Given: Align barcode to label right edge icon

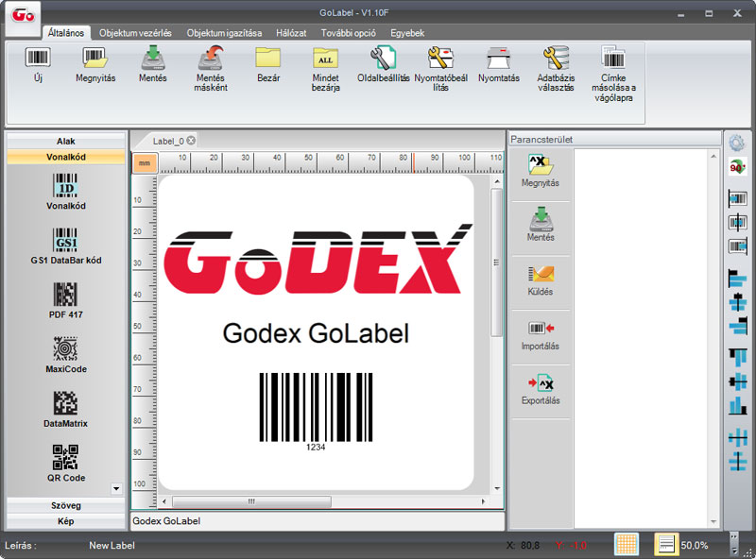Looking at the screenshot, I should pyautogui.click(x=738, y=246).
